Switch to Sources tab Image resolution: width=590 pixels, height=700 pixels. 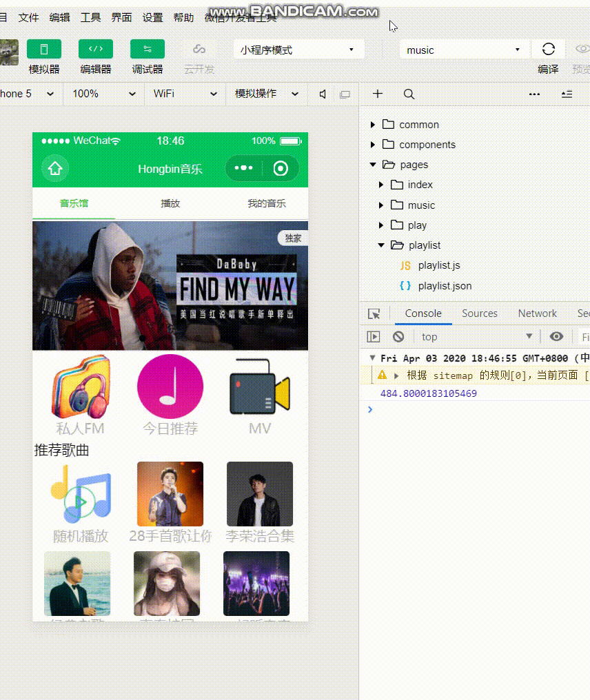479,313
